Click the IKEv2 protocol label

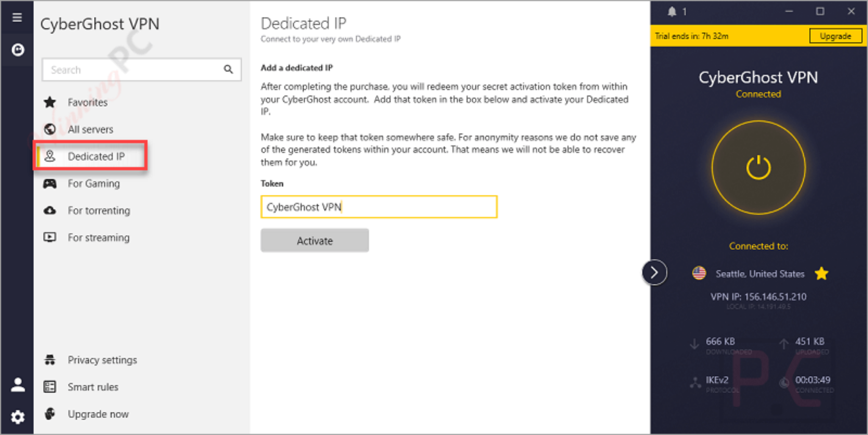tap(717, 380)
